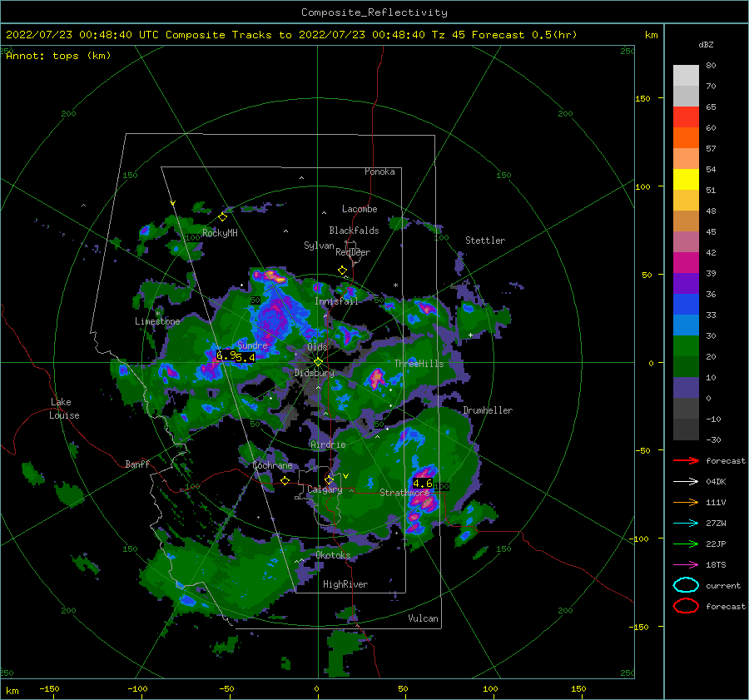
Task: Select the magenta 39-42 dBZ swatch
Action: click(686, 263)
